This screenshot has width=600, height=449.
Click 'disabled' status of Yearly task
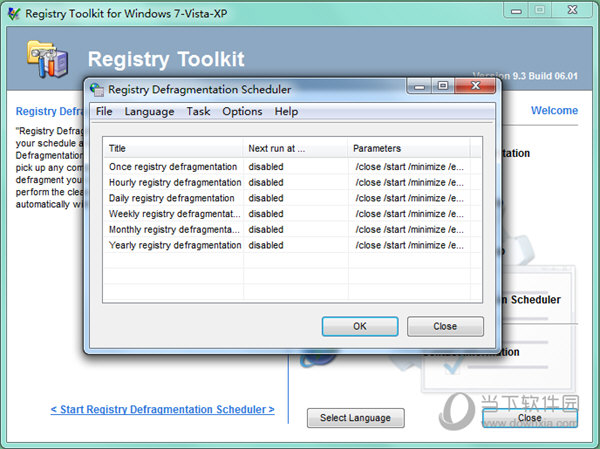(x=266, y=245)
